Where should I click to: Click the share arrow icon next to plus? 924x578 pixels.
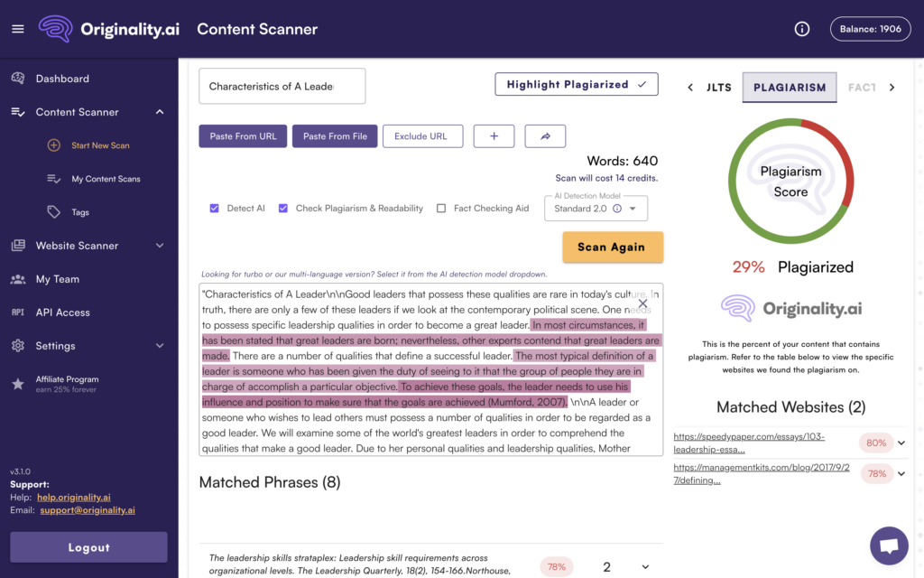point(545,135)
